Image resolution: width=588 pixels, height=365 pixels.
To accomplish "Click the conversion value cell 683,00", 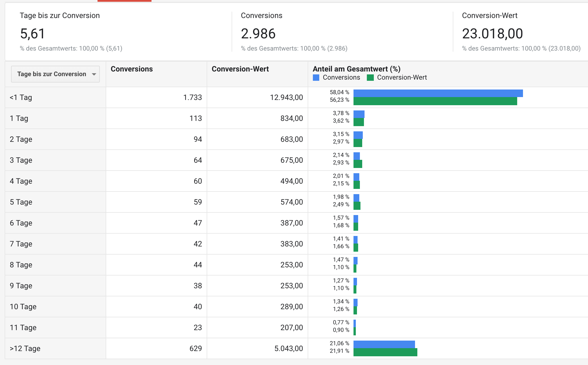I will (292, 139).
